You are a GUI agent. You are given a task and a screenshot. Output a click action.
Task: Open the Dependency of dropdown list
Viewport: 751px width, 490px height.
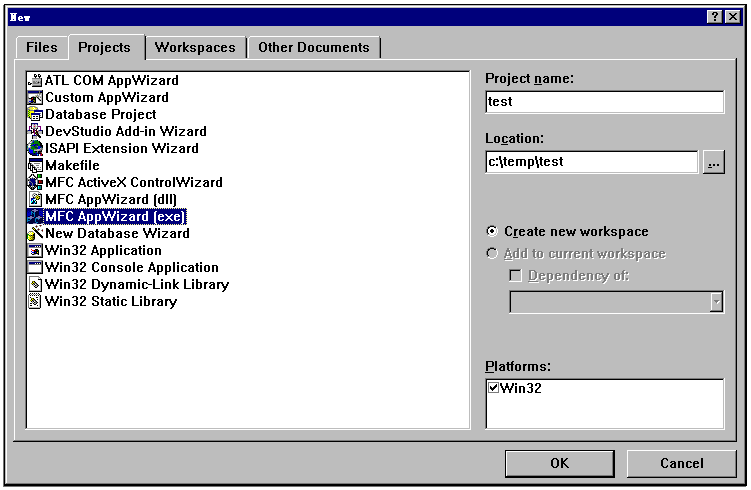coord(716,302)
